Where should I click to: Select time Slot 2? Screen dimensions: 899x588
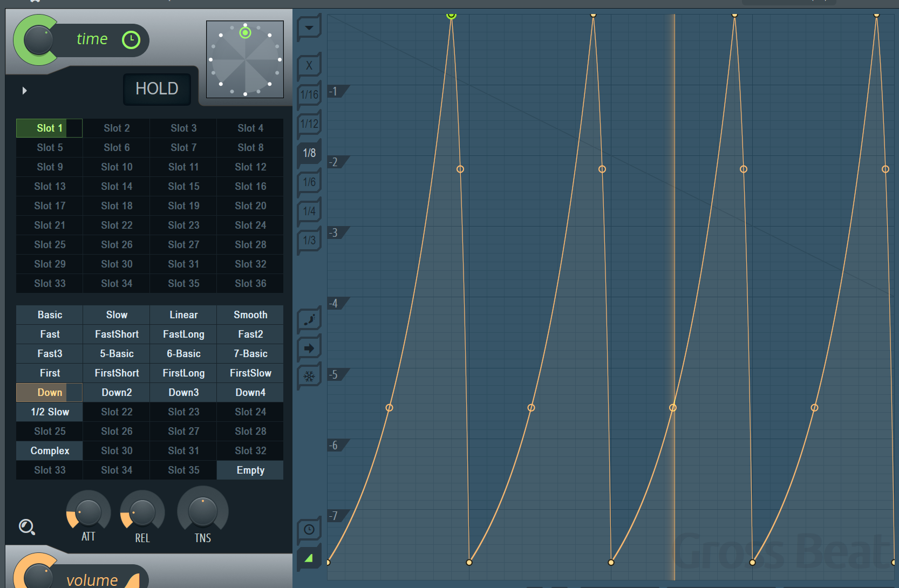click(x=117, y=128)
